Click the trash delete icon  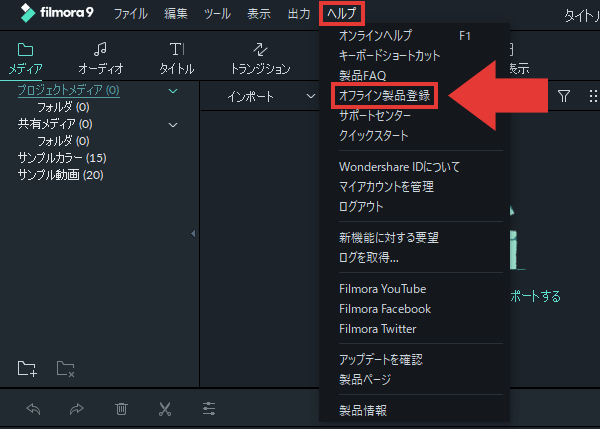(x=121, y=409)
